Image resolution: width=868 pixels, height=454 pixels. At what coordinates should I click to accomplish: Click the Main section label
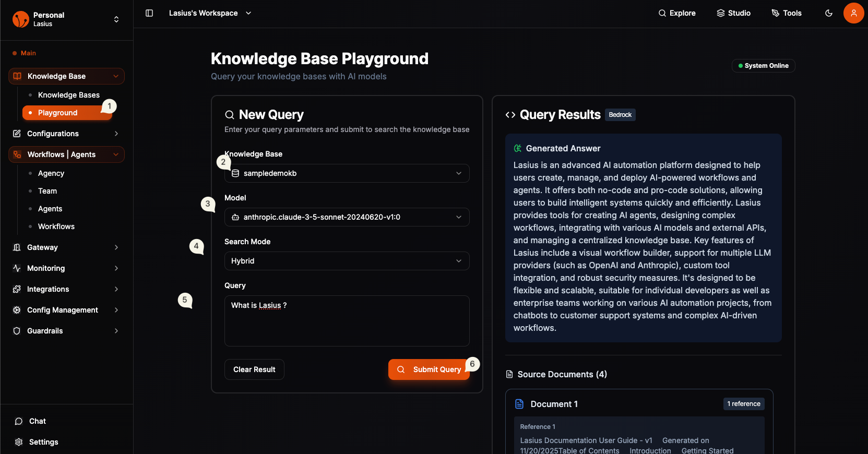[x=28, y=53]
